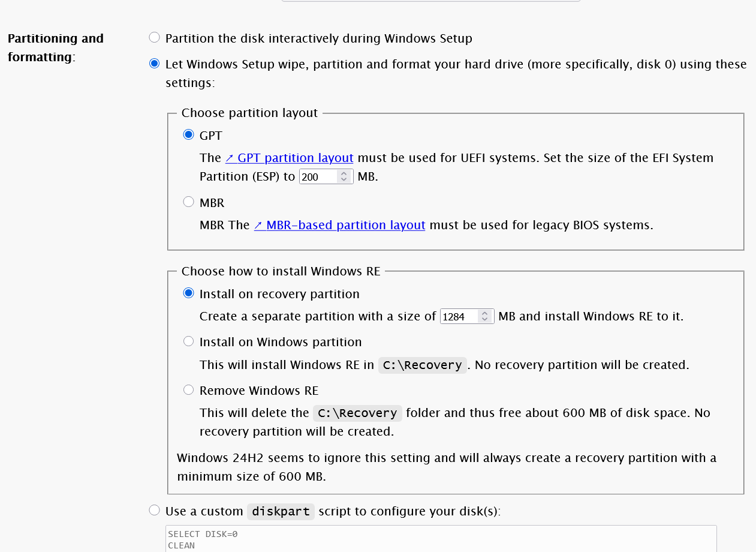Choose 'Install on recovery partition' option
Screen dimensions: 756x552
click(189, 293)
